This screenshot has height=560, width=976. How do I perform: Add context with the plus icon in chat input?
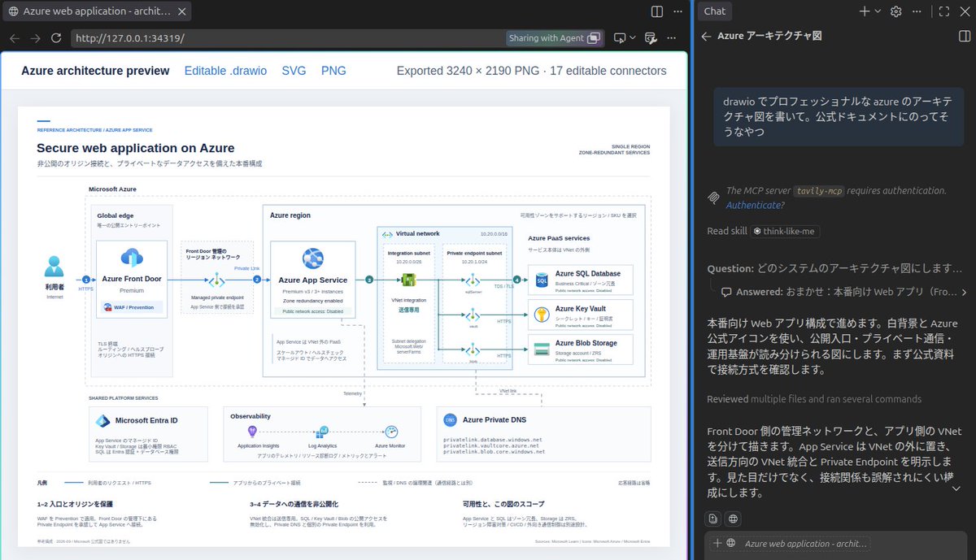point(717,543)
